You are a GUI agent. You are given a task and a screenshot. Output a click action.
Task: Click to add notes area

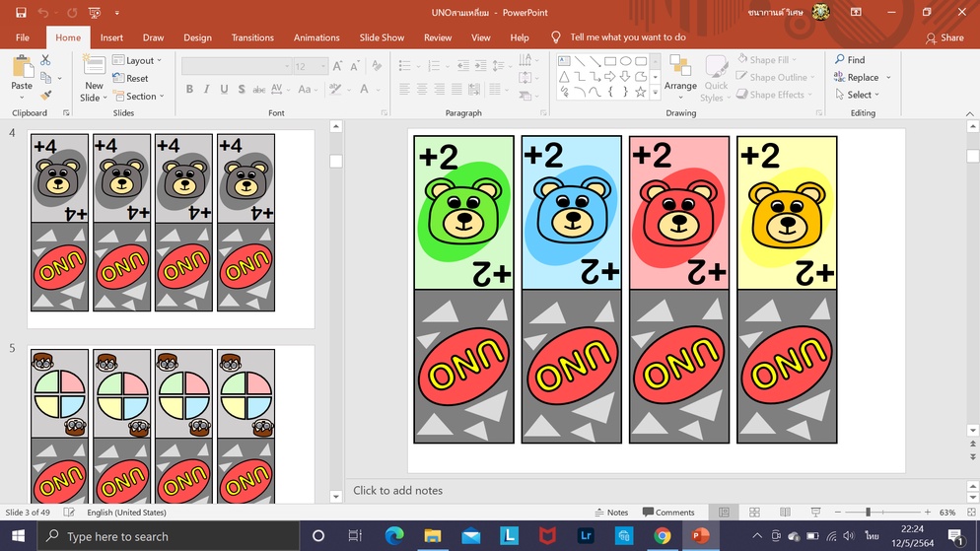(x=397, y=491)
